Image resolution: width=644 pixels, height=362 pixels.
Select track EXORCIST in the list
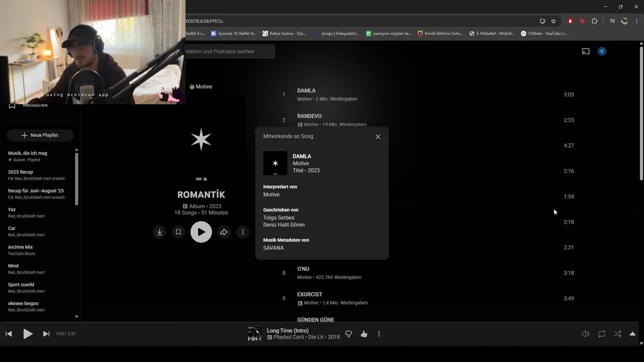[x=310, y=295]
